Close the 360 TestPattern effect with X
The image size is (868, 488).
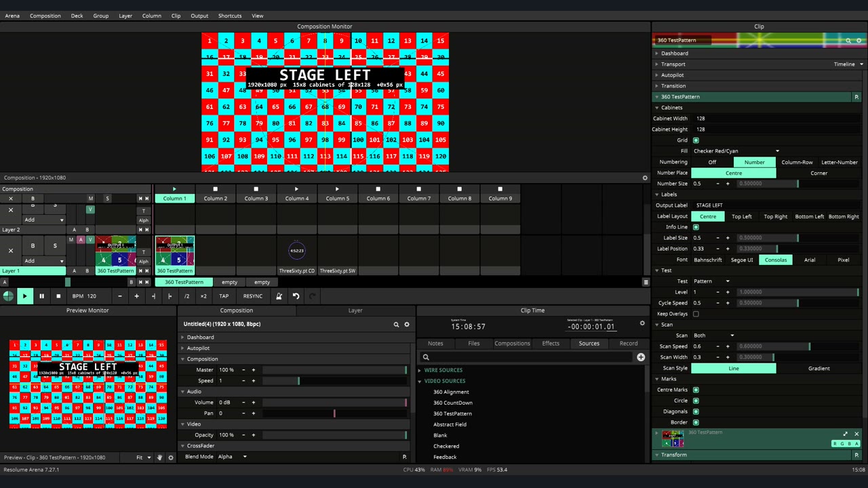click(856, 434)
